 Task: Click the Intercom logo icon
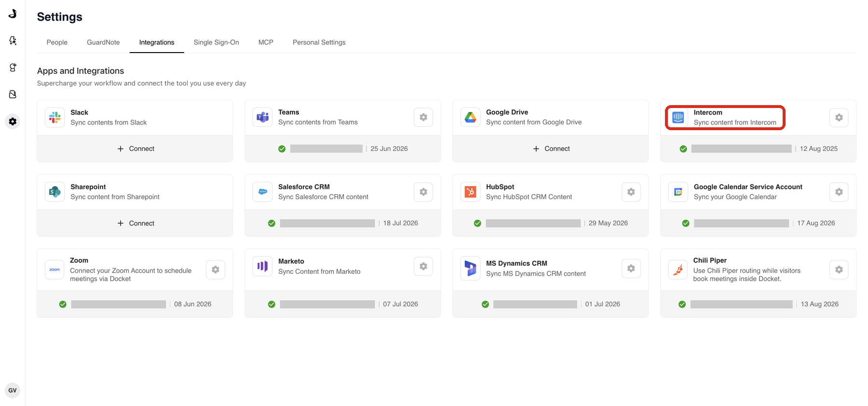[678, 117]
